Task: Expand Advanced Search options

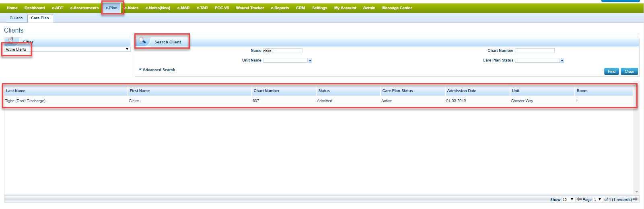Action: [x=157, y=70]
